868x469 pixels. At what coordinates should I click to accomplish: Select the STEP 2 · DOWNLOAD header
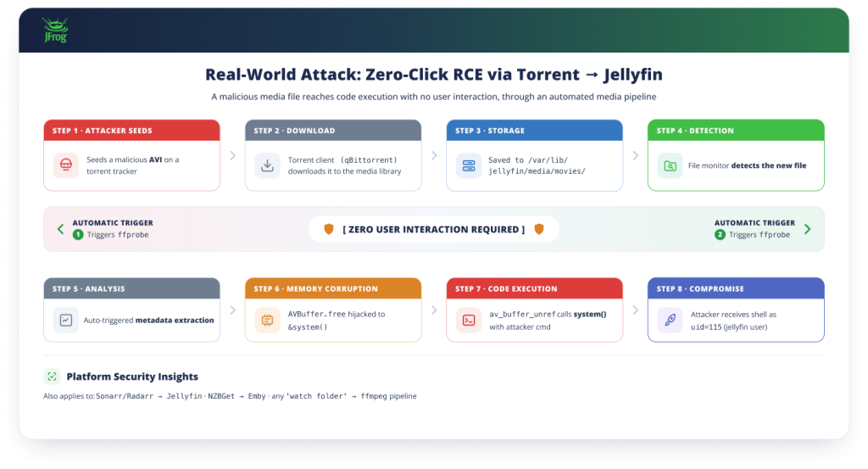[333, 131]
